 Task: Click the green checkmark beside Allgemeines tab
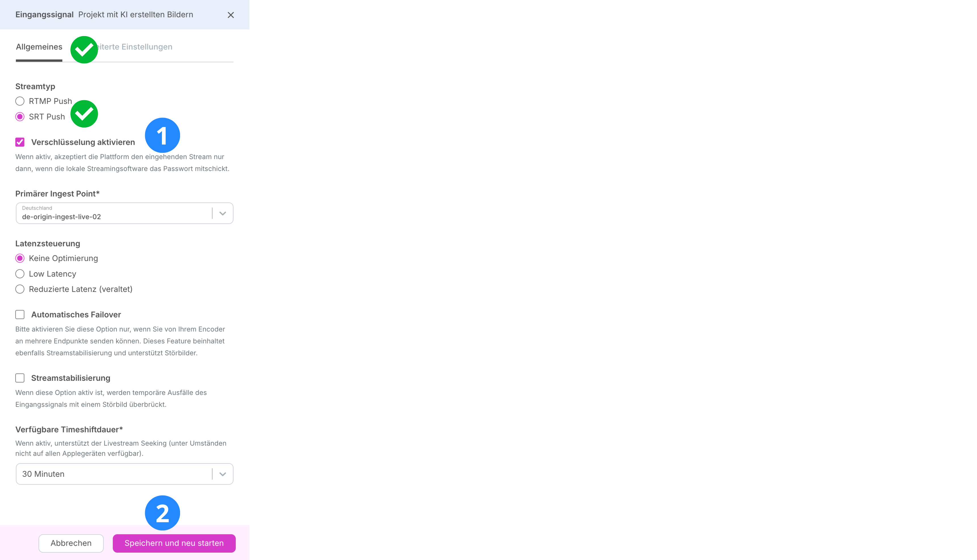click(x=84, y=50)
